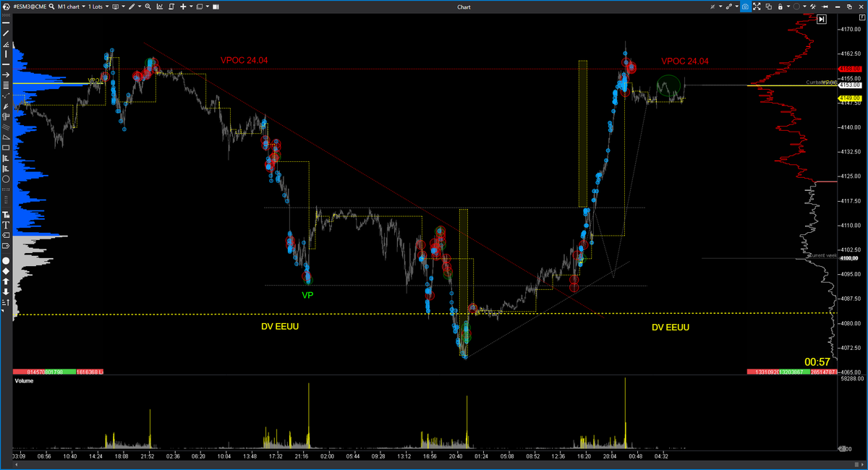Click the yellow 4153.00 price label

[849, 85]
